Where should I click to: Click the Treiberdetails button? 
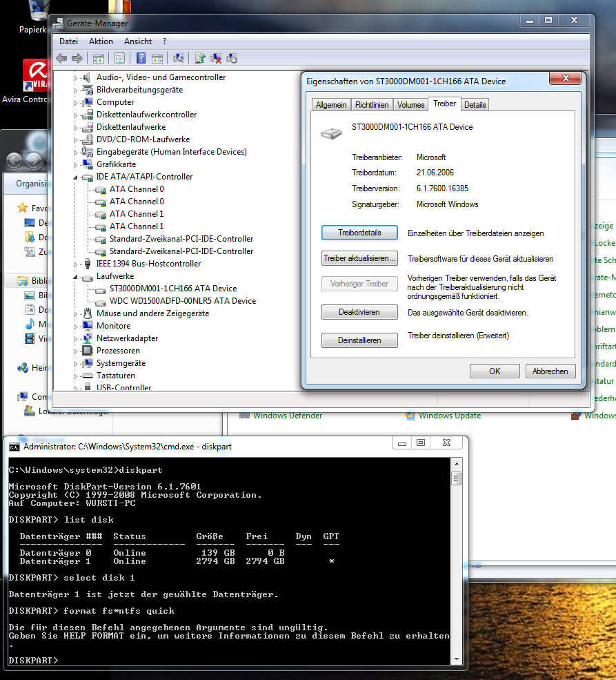(x=359, y=233)
